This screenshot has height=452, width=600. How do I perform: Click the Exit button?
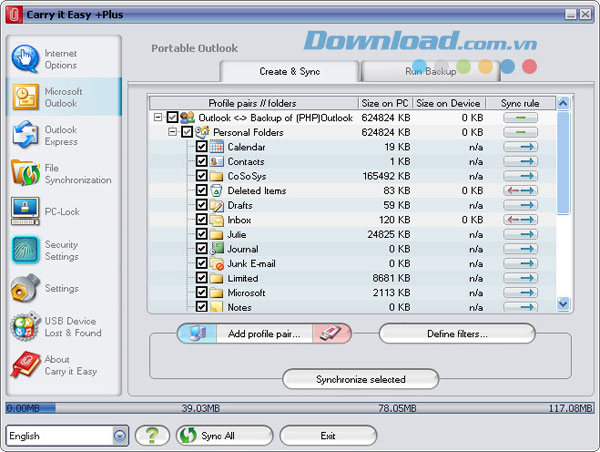click(x=328, y=436)
